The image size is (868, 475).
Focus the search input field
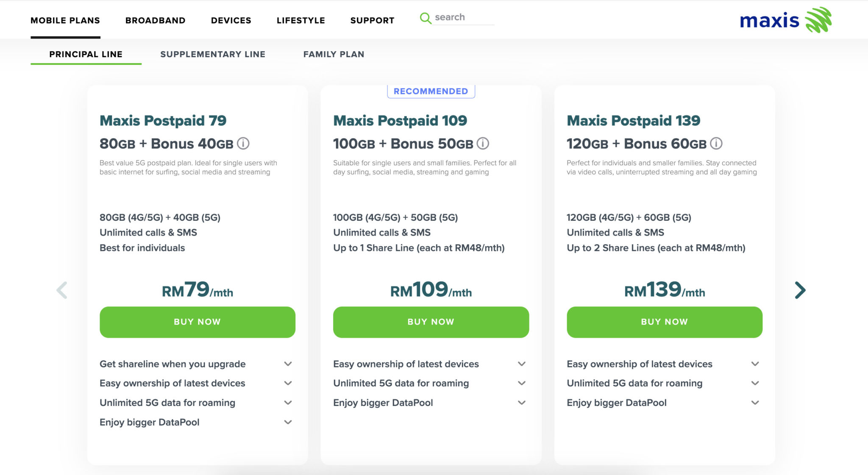(463, 17)
